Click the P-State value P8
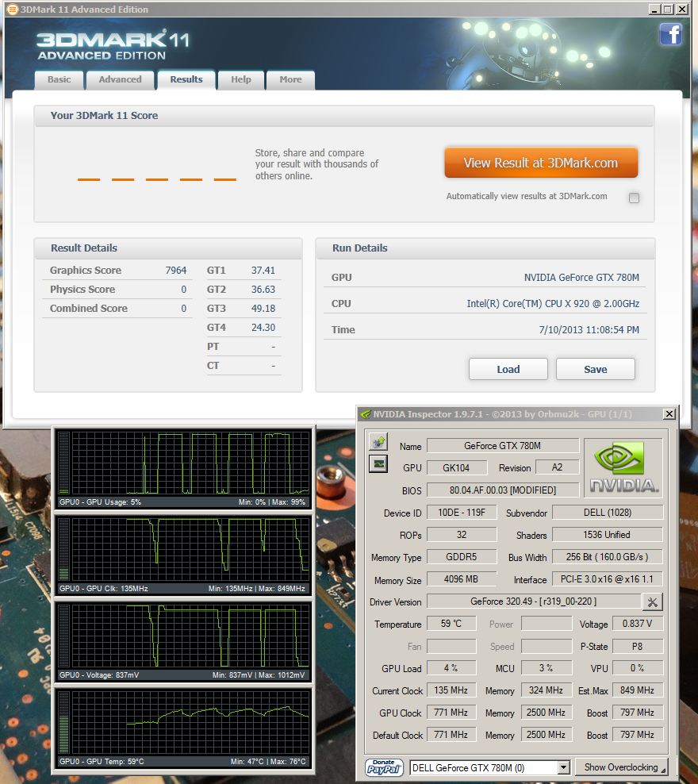 [x=637, y=646]
